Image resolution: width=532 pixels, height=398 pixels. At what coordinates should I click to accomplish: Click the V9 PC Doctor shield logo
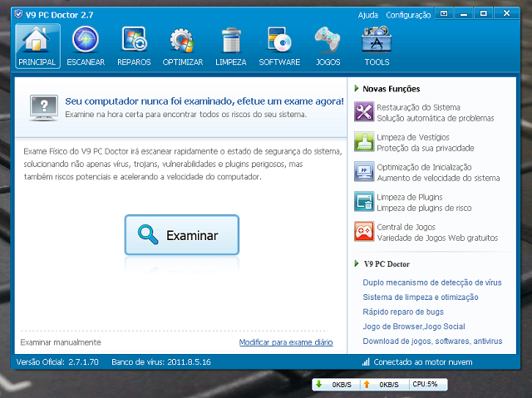point(18,14)
